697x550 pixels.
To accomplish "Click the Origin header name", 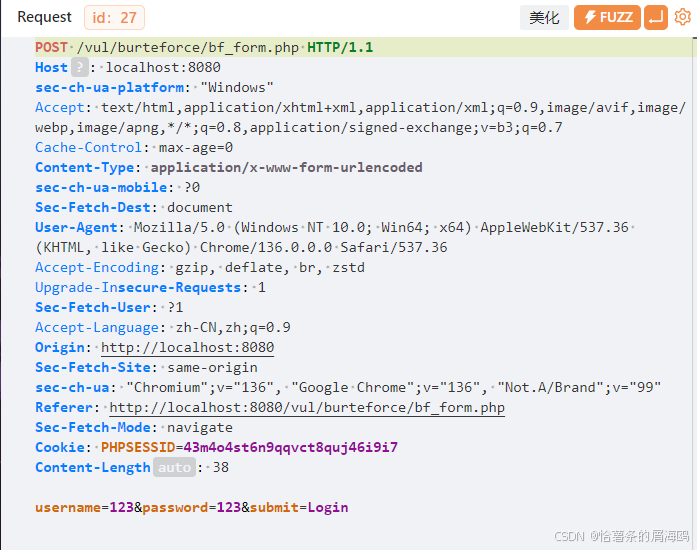I will (x=60, y=347).
